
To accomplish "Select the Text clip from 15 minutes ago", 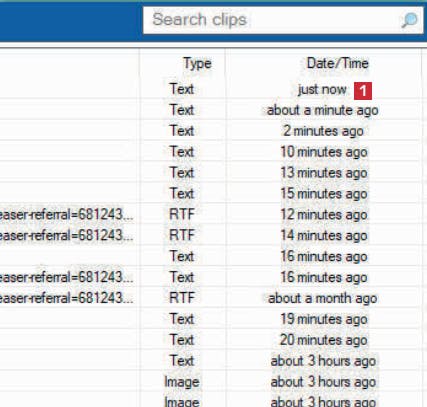I will [x=213, y=194].
